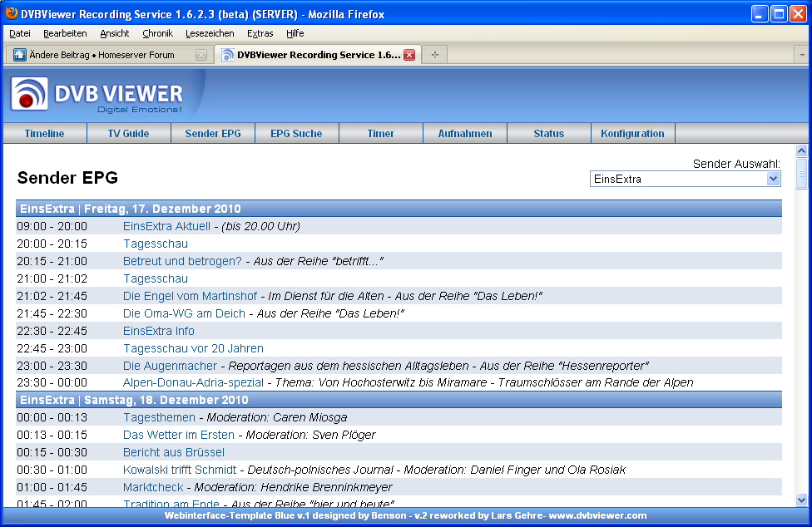Image resolution: width=812 pixels, height=527 pixels.
Task: Open the EinsExtra Aktuell programme link
Action: pyautogui.click(x=166, y=226)
